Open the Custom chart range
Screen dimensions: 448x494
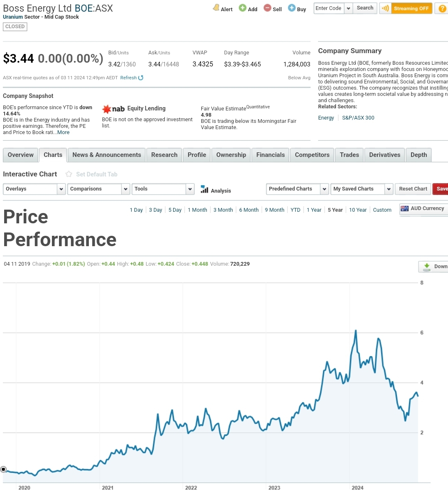(382, 210)
